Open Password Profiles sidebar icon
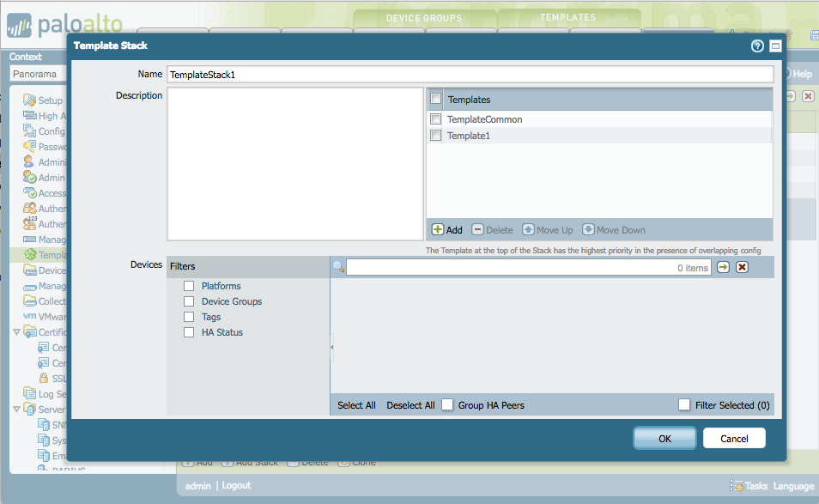The image size is (819, 504). click(x=30, y=146)
